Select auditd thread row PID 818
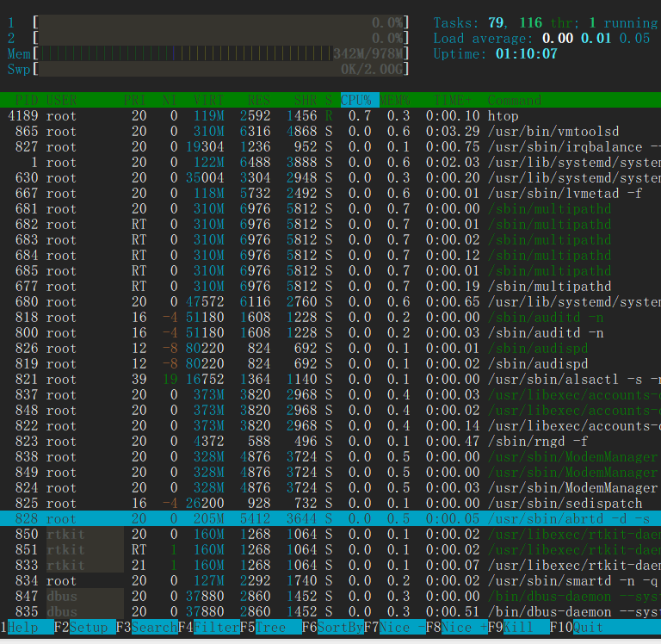661x644 pixels. (330, 317)
